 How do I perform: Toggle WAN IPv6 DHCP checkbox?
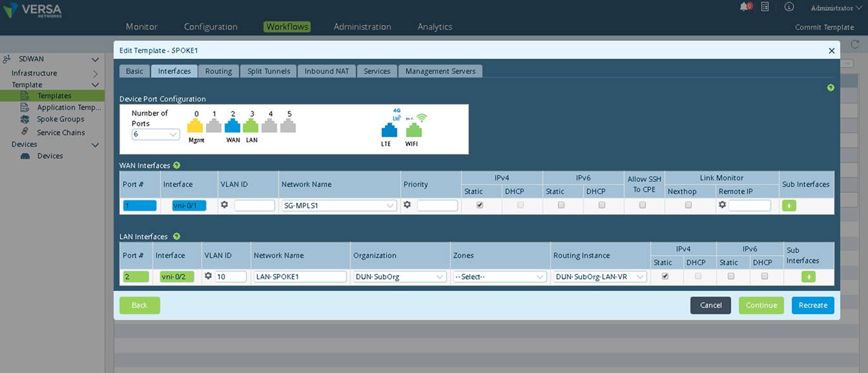pyautogui.click(x=602, y=205)
